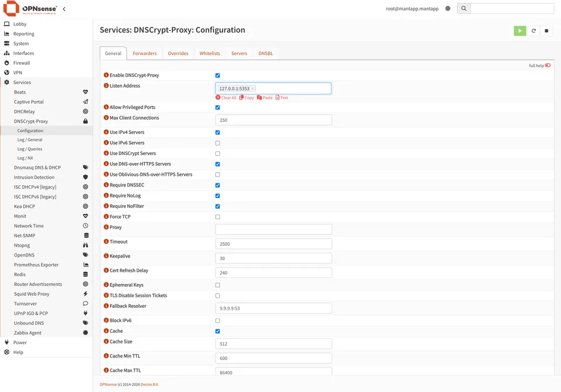Expand the VPN menu in sidebar
The width and height of the screenshot is (561, 392).
(18, 72)
